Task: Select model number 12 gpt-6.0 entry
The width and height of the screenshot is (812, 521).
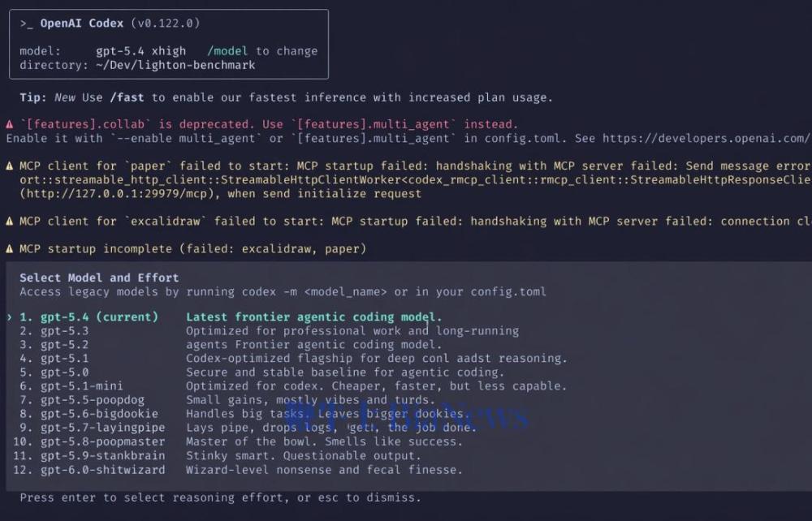Action: [x=102, y=470]
